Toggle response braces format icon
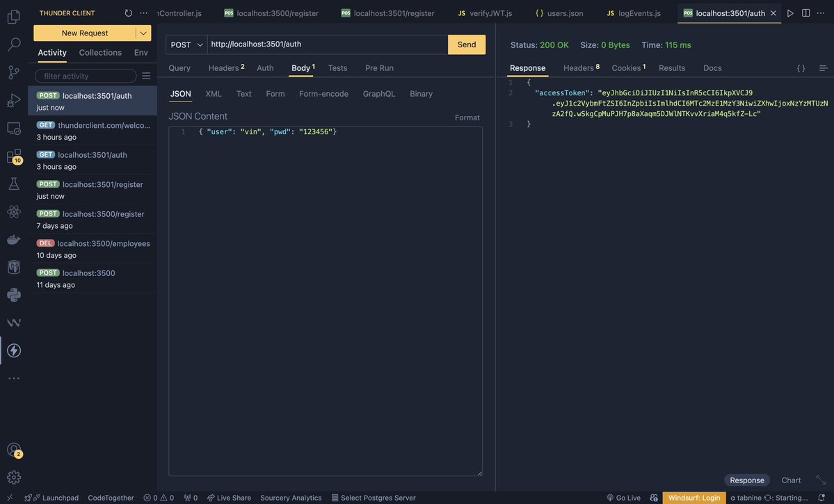The image size is (834, 504). (x=801, y=68)
